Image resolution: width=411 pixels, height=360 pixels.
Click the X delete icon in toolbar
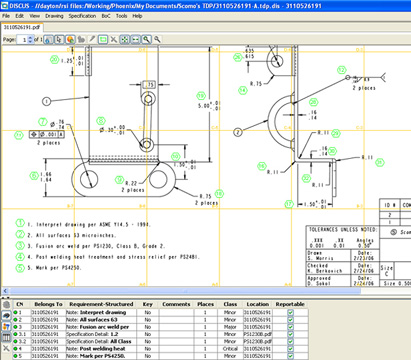pyautogui.click(x=114, y=40)
